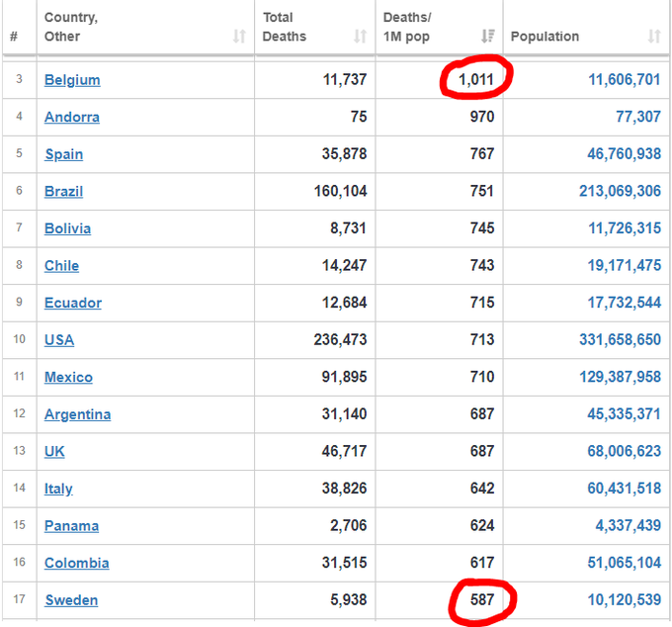Sort by Deaths/1M pop column icon

click(488, 37)
